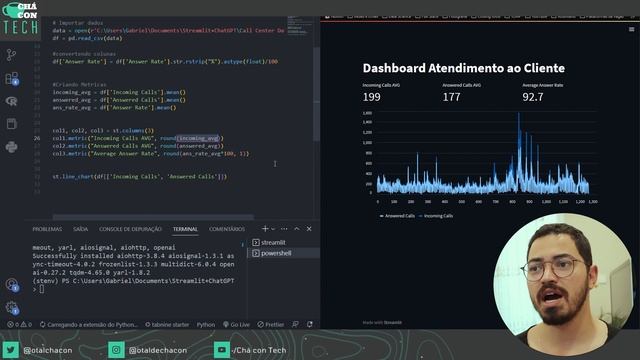Switch to CONSOLE DE DEPURAÇÃO tab
The height and width of the screenshot is (360, 640).
tap(130, 229)
